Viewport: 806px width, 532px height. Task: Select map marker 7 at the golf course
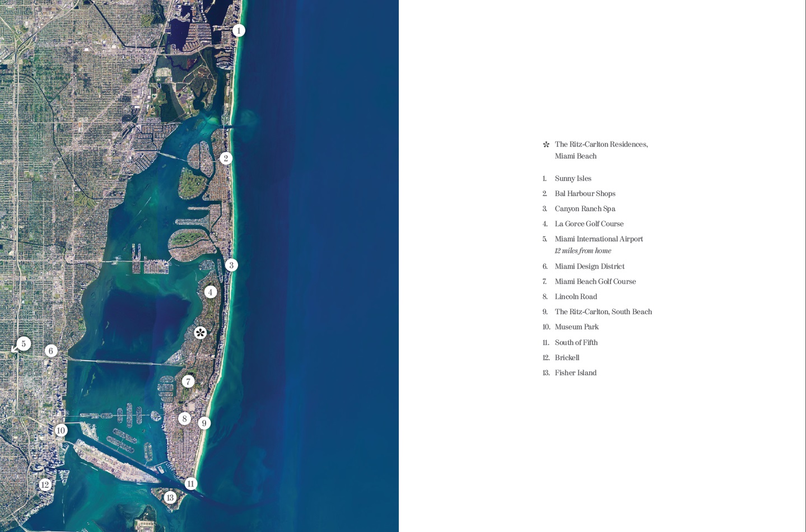188,382
